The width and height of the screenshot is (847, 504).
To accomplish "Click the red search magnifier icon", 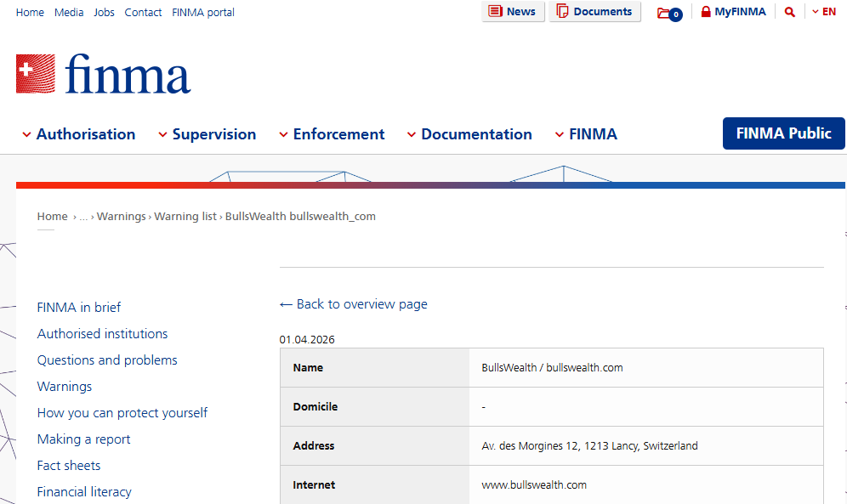I will coord(790,12).
